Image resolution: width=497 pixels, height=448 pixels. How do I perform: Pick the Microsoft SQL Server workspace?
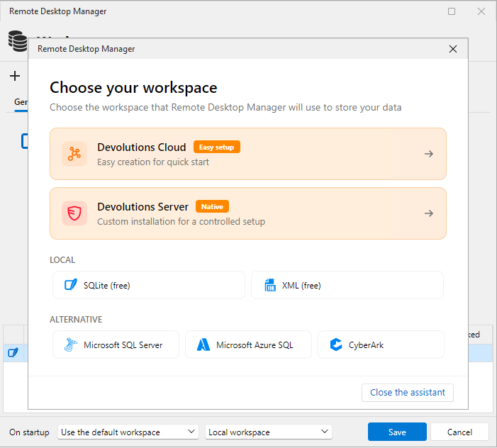[x=116, y=345]
